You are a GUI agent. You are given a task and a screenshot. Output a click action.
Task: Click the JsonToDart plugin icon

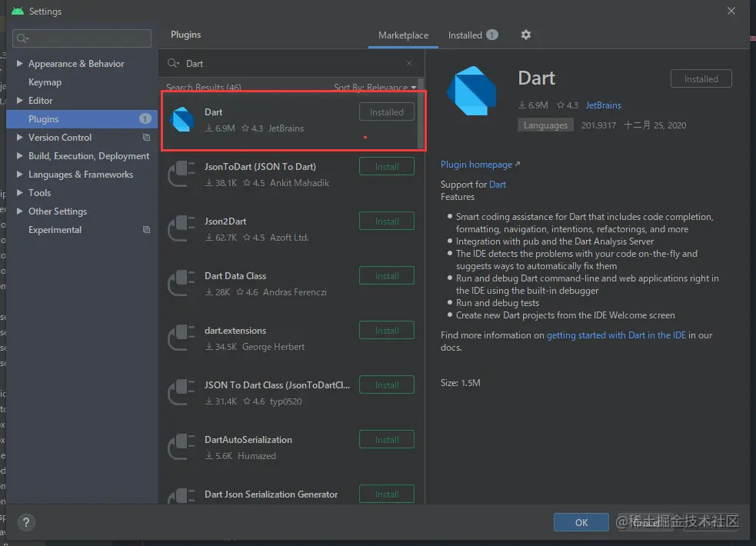coord(182,174)
